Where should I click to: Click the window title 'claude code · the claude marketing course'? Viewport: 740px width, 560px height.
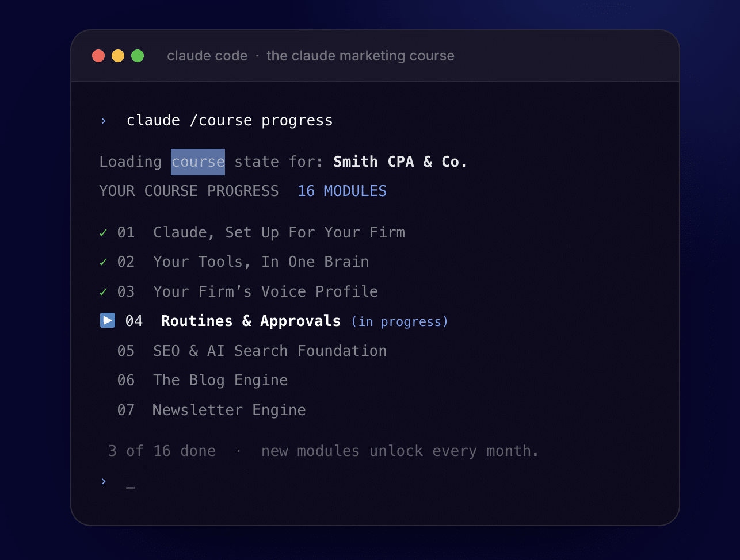pos(311,56)
